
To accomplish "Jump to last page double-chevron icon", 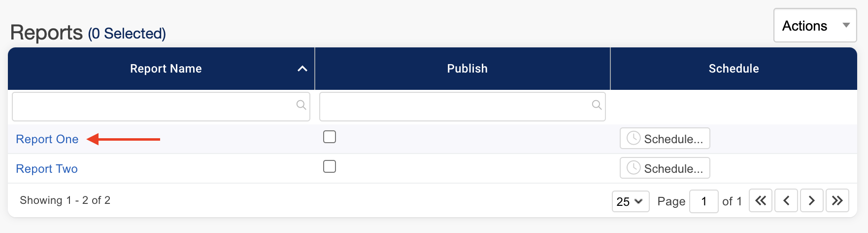I will (x=837, y=200).
